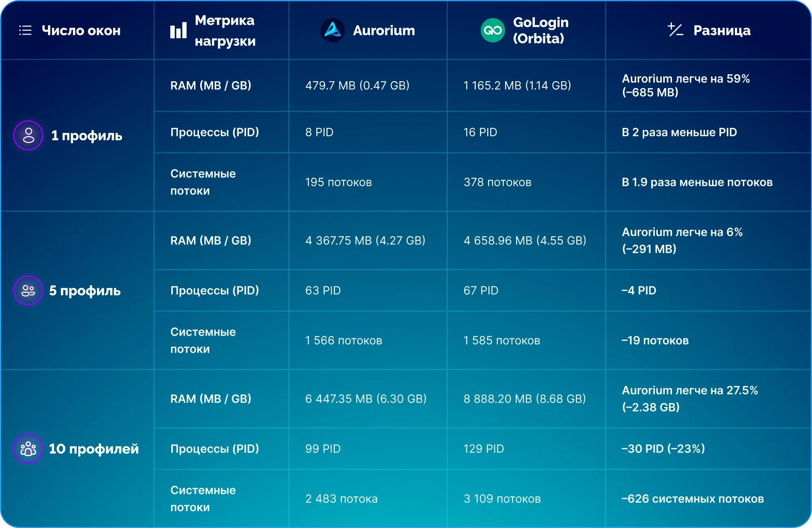The image size is (812, 528).
Task: Click the value 4 658.96 MB (4.55 GB)
Action: tap(525, 241)
